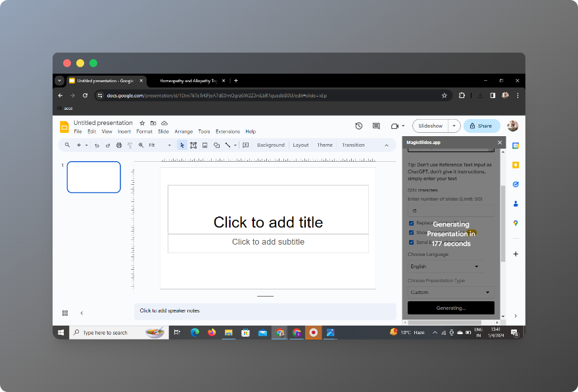Image resolution: width=578 pixels, height=392 pixels.
Task: Click the Share button
Action: [x=481, y=126]
